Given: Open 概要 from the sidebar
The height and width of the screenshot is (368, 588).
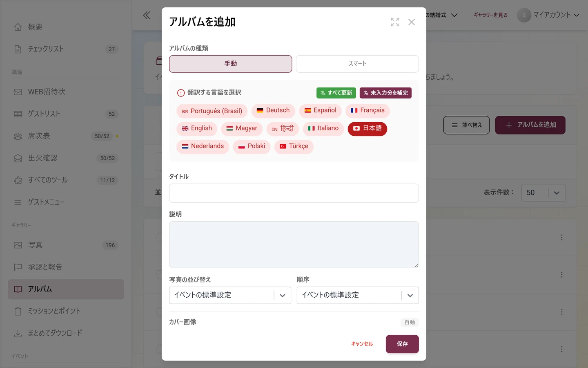Looking at the screenshot, I should click(66, 27).
